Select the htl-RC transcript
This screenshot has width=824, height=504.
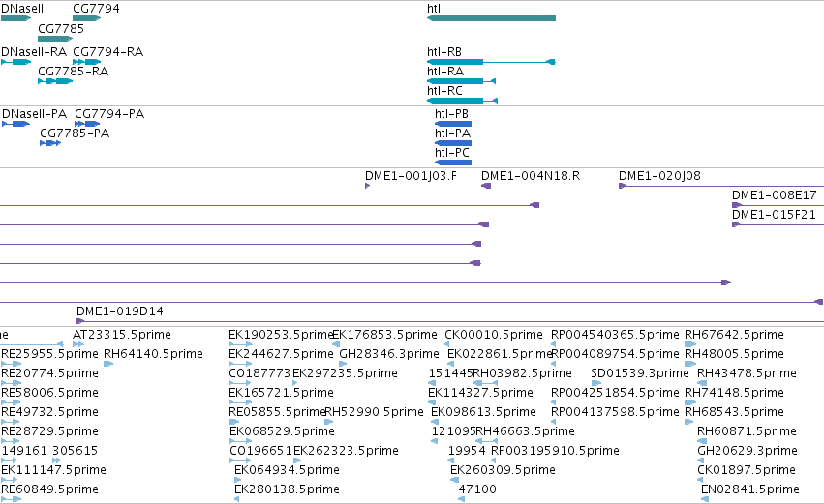463,101
